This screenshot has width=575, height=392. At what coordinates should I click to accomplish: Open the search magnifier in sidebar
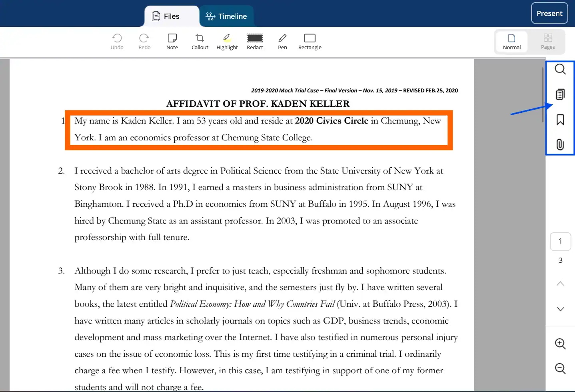(560, 69)
